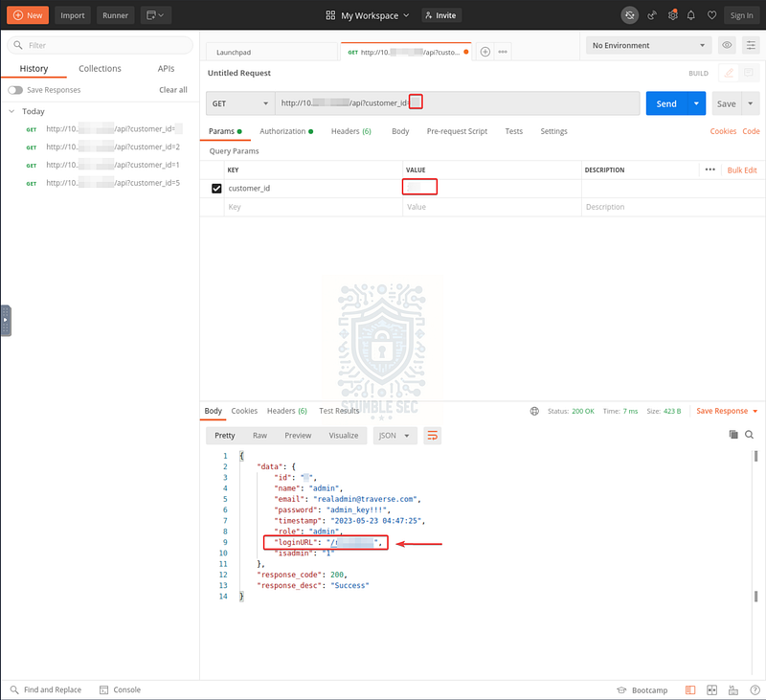766x700 pixels.
Task: Click the sync offline status icon
Action: point(630,15)
